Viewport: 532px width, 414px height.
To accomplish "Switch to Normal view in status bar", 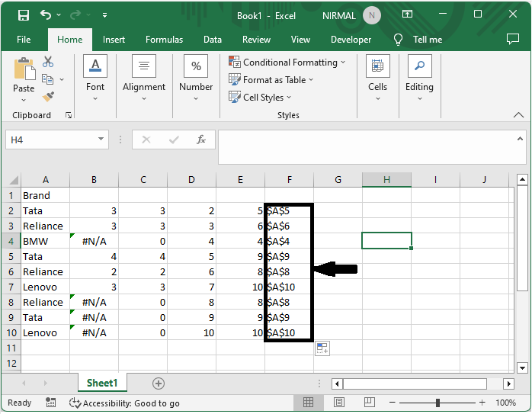I will (309, 403).
